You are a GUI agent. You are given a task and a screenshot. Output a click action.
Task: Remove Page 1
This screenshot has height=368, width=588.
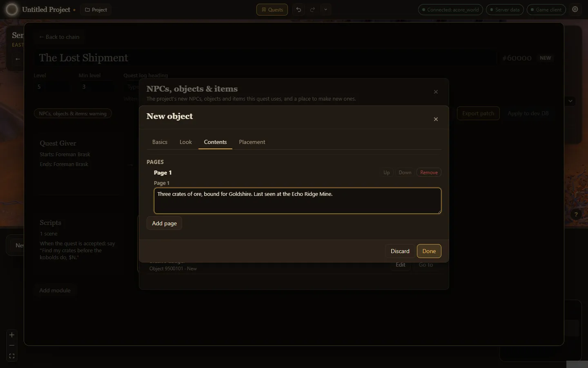coord(429,173)
